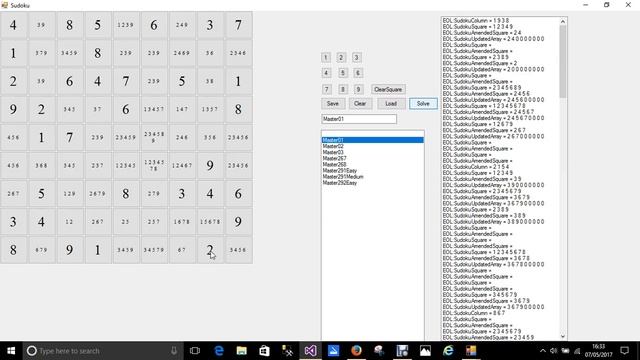Click the log panel scrollbar up arrow
This screenshot has width=640, height=360.
click(563, 21)
